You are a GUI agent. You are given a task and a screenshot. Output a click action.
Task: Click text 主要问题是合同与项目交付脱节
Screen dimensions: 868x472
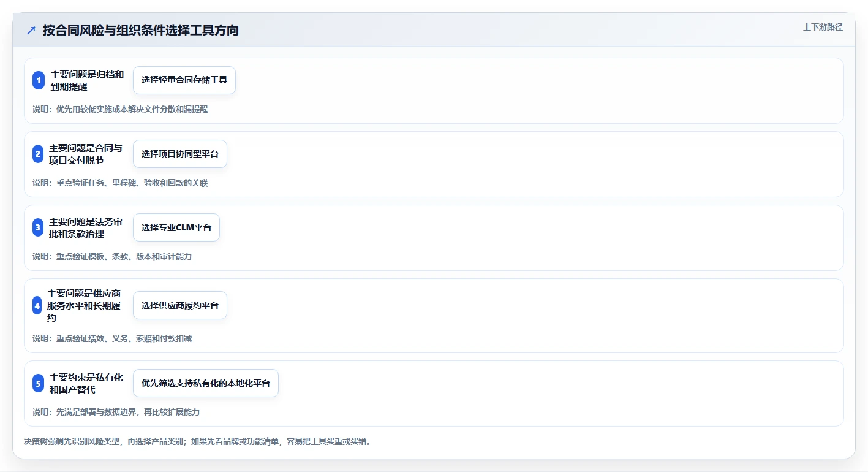pyautogui.click(x=86, y=154)
